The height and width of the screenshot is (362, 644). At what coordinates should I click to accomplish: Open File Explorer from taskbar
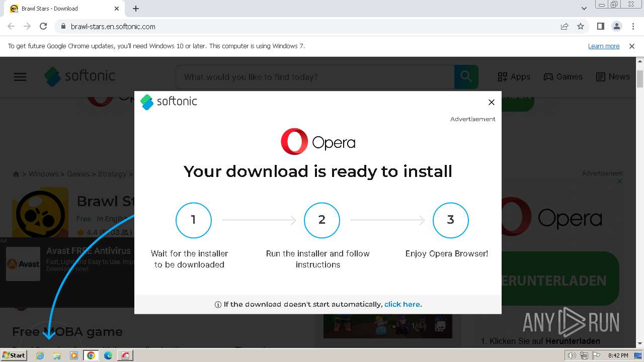57,355
